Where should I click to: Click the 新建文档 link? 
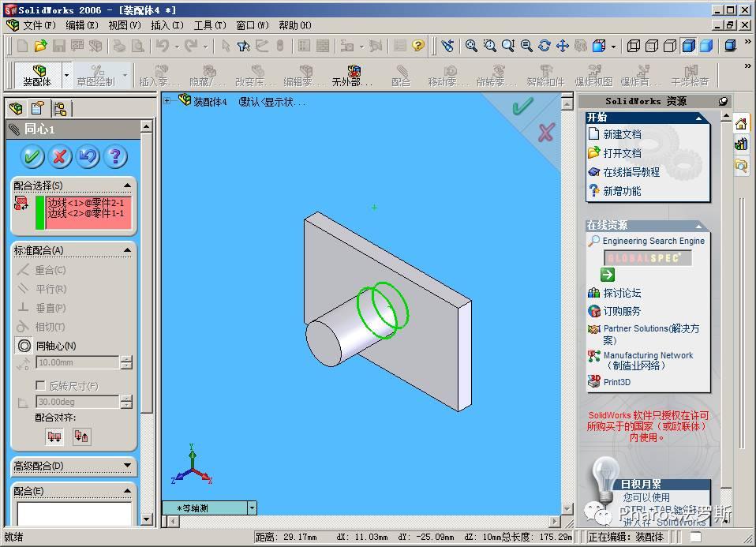tap(622, 134)
